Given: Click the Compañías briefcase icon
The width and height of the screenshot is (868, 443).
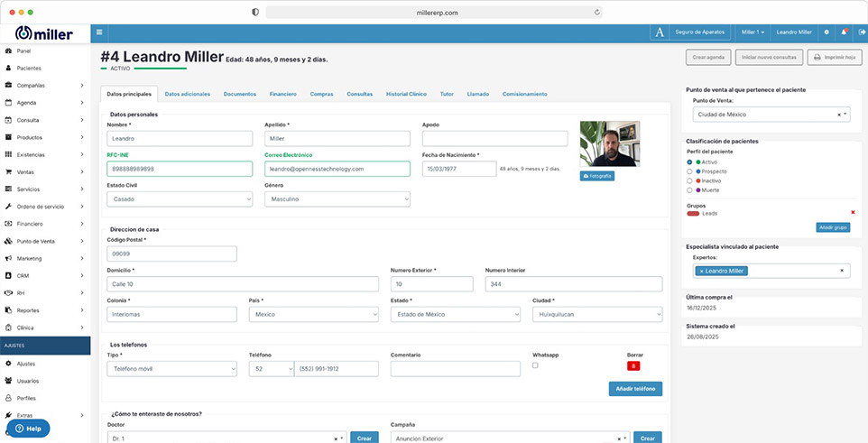Looking at the screenshot, I should 8,86.
